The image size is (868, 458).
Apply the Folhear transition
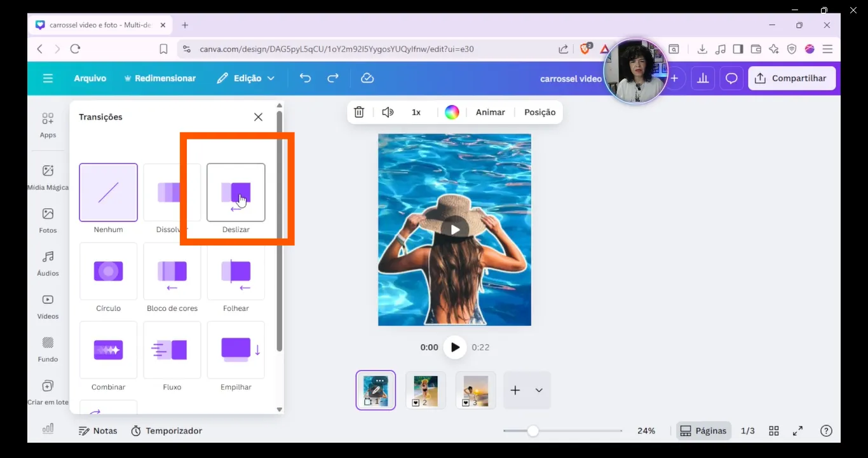[236, 272]
